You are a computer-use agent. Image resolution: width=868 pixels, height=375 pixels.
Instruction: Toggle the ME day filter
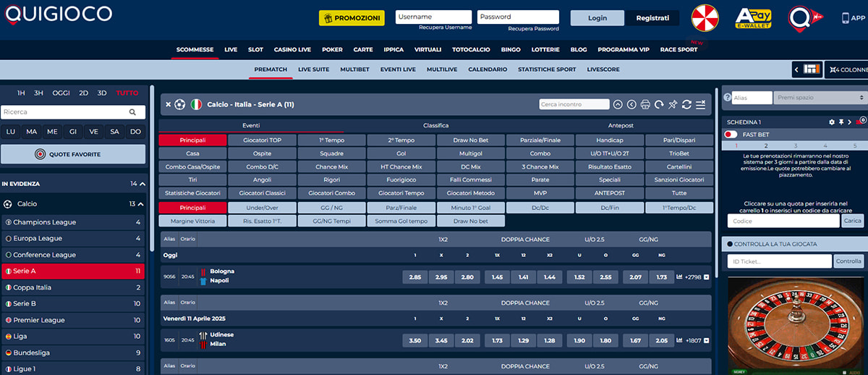[x=52, y=132]
